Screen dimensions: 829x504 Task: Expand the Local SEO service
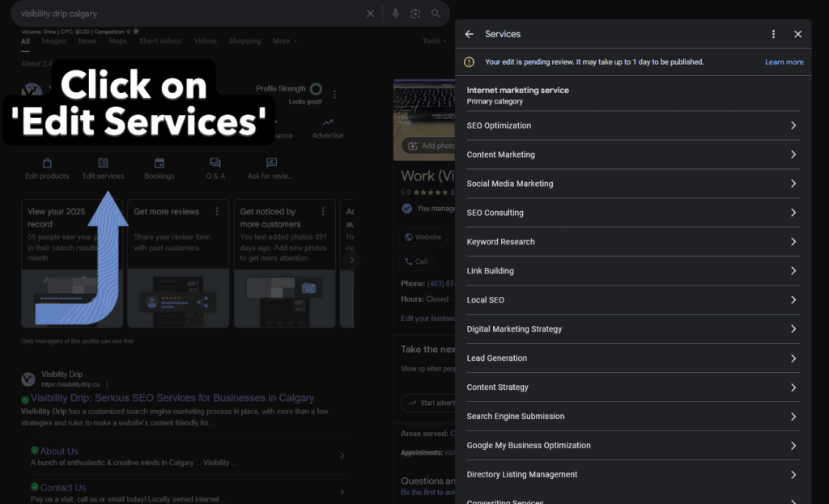pyautogui.click(x=633, y=299)
